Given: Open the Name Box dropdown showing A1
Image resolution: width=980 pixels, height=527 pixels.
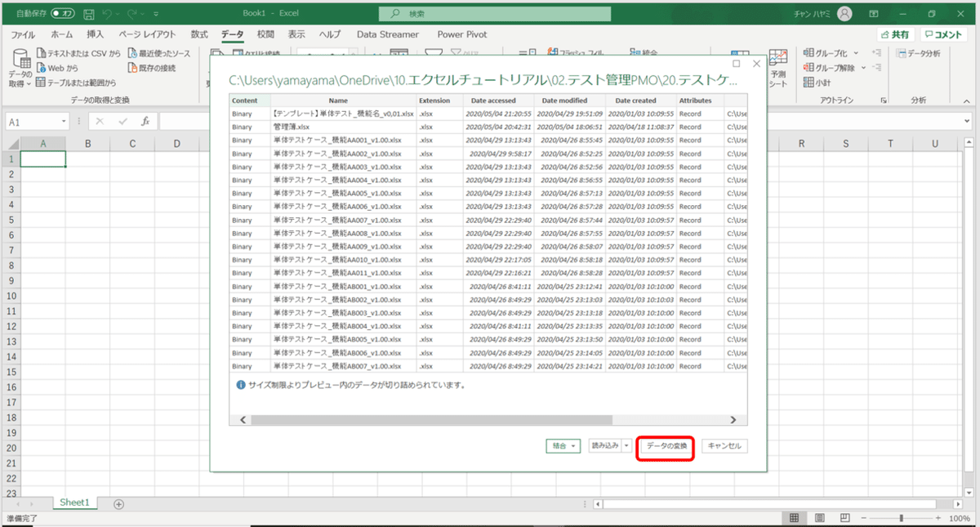Looking at the screenshot, I should 65,122.
